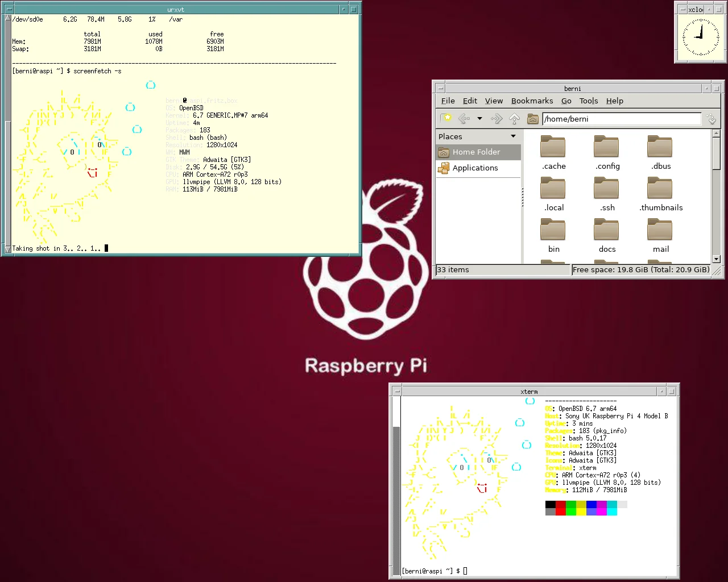Click the red swatch in xterm color palette
Screen dimensions: 728x582
pos(561,504)
